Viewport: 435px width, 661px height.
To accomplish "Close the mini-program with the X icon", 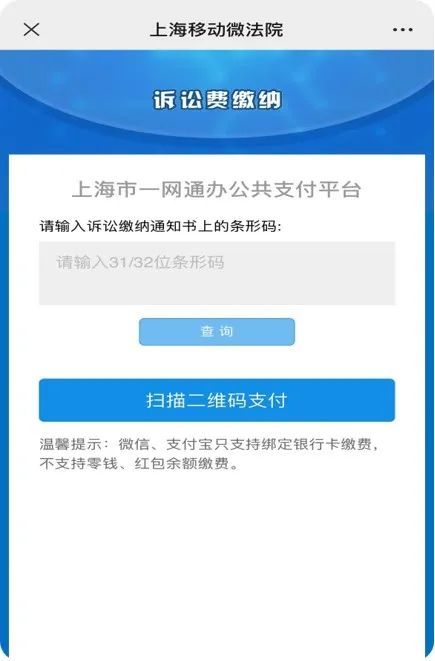I will 31,30.
